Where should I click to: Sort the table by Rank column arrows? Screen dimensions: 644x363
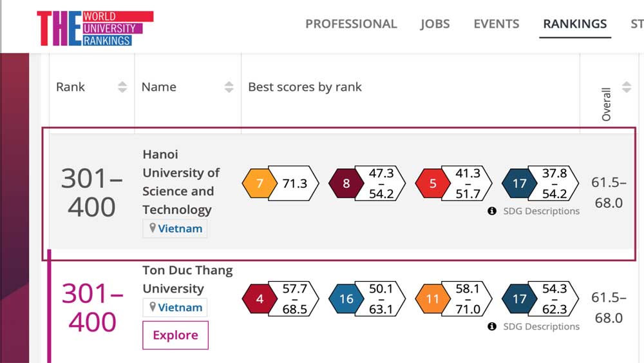click(122, 87)
